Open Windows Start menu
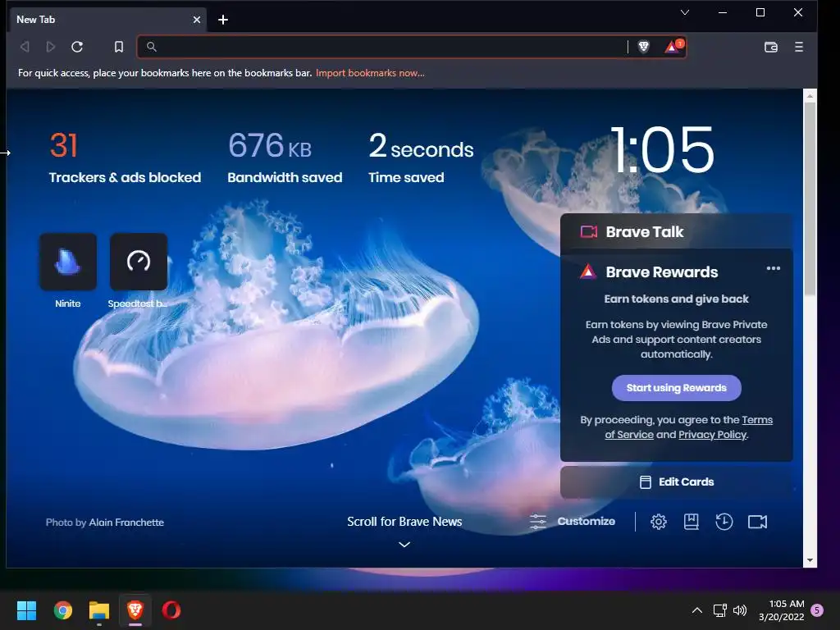This screenshot has width=840, height=630. 26,610
